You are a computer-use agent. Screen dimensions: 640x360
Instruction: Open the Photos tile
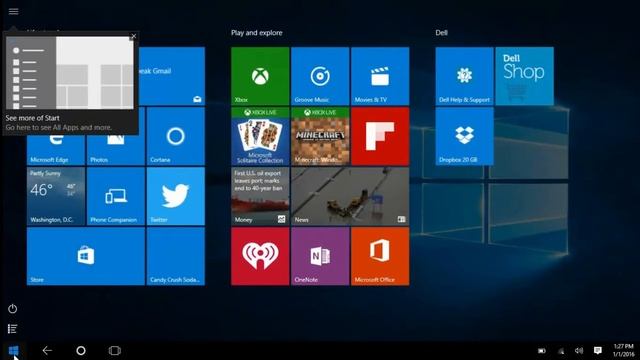tap(116, 150)
